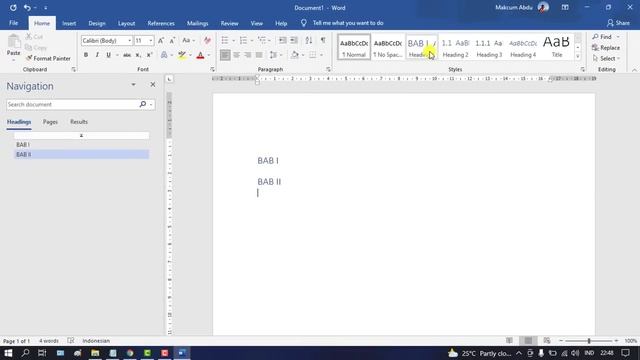The image size is (640, 360).
Task: Select Justify alignment icon
Action: coord(259,55)
